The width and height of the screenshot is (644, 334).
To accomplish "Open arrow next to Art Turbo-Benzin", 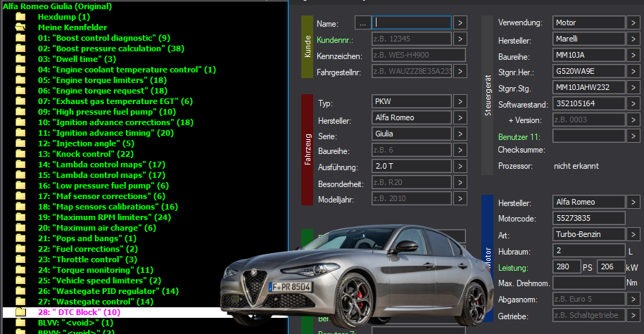I will click(x=633, y=234).
